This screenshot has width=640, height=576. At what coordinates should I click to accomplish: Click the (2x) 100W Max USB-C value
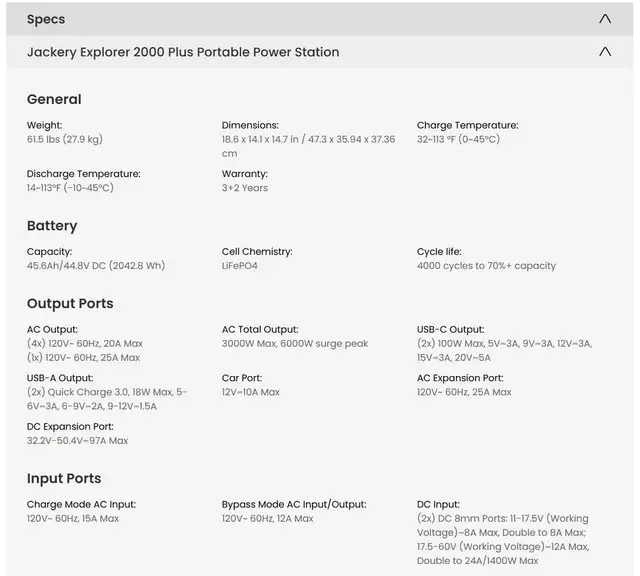(x=504, y=350)
